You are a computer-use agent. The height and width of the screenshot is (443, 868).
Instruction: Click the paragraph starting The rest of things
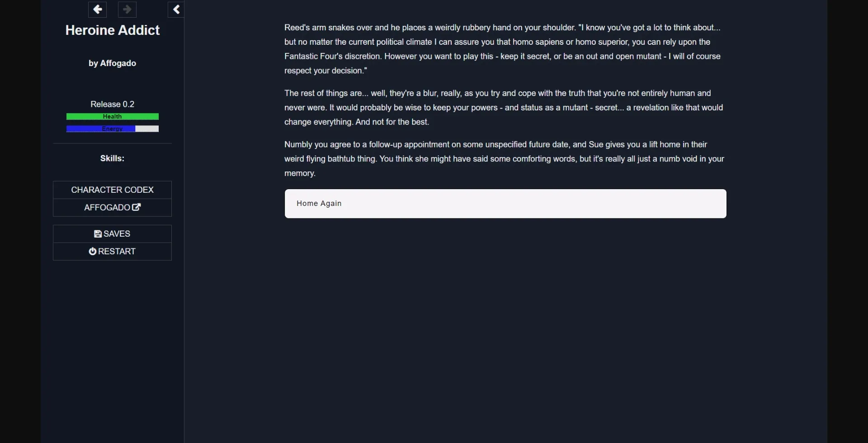(504, 107)
